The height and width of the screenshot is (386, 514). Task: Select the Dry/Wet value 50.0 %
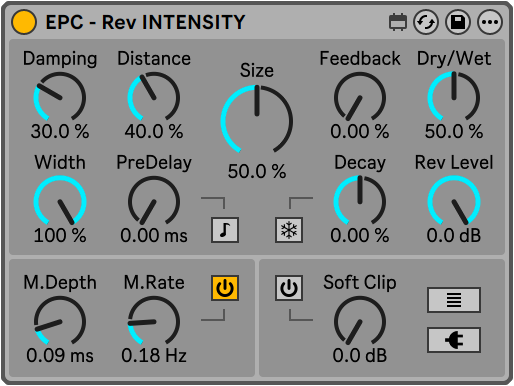point(454,131)
